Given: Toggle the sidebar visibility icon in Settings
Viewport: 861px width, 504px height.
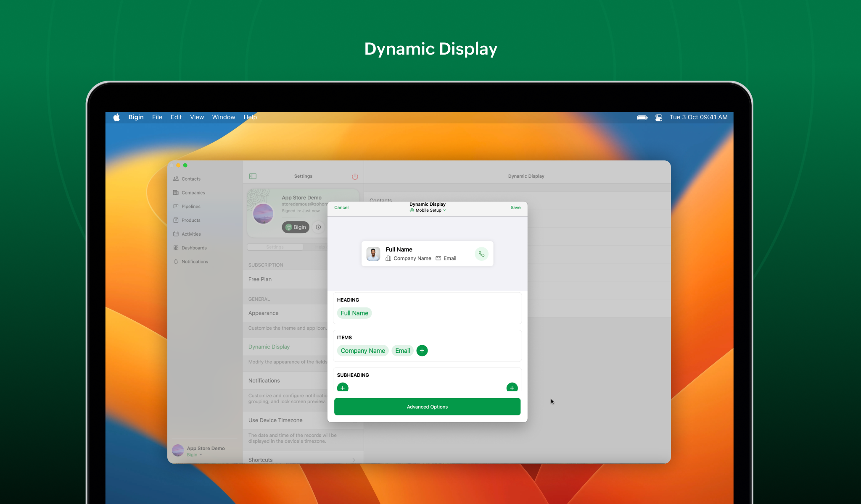Looking at the screenshot, I should 253,176.
